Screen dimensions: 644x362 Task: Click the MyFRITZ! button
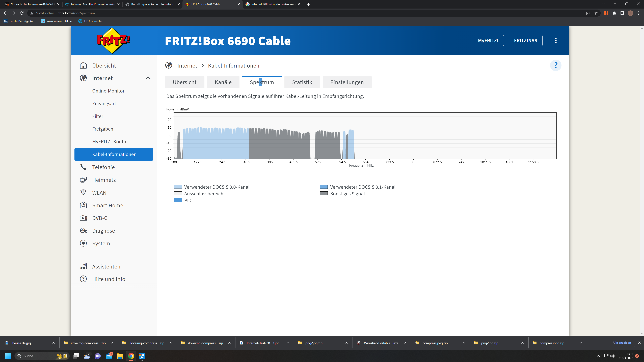pyautogui.click(x=488, y=40)
